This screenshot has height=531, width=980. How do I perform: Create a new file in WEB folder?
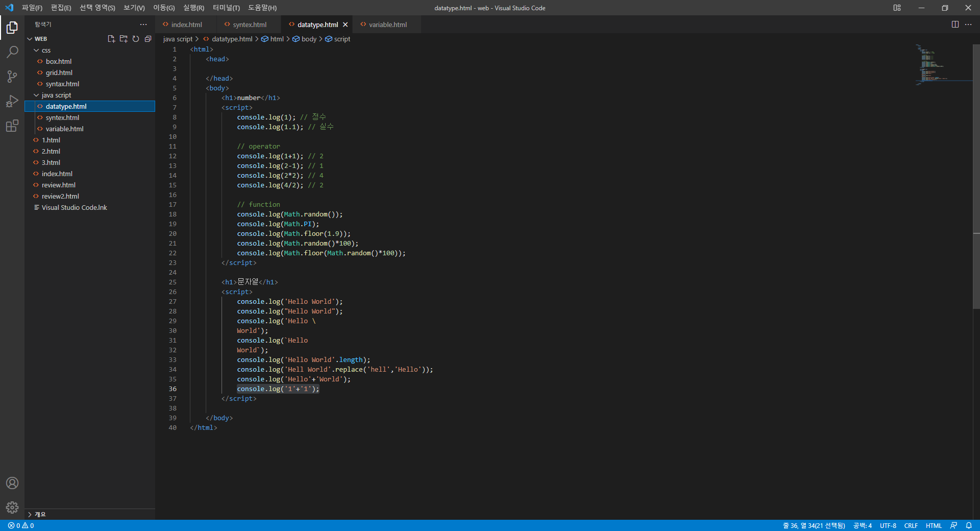tap(111, 39)
